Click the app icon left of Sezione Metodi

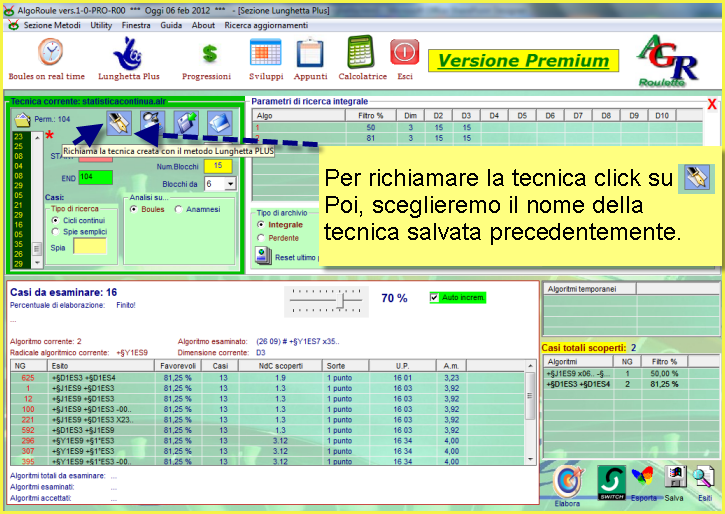pos(14,25)
